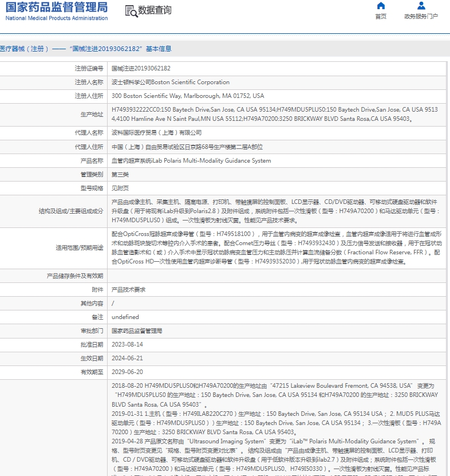
Task: Click the 注册人住所 label
Action: (89, 96)
